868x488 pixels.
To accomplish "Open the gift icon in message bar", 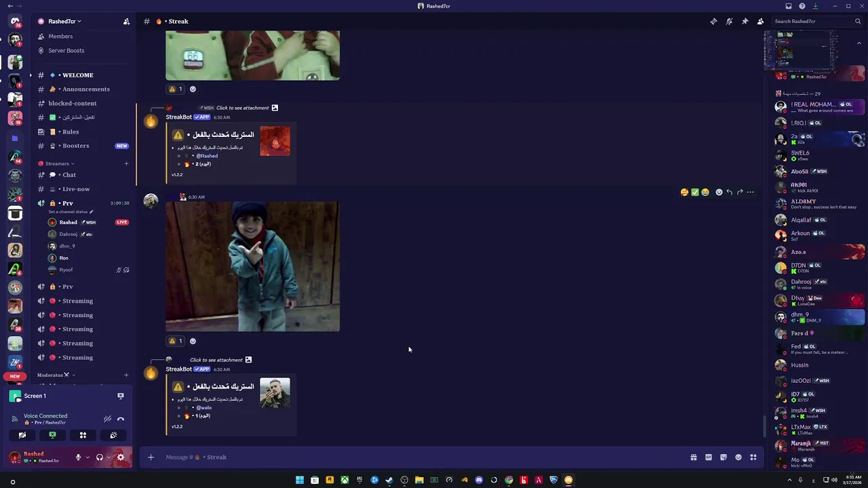I will (x=693, y=457).
